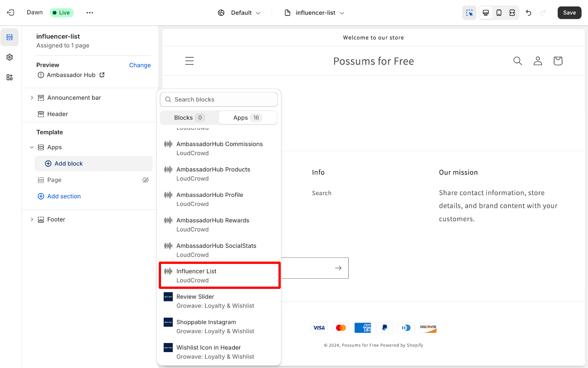
Task: Open the Sections sidebar icon
Action: tap(9, 37)
